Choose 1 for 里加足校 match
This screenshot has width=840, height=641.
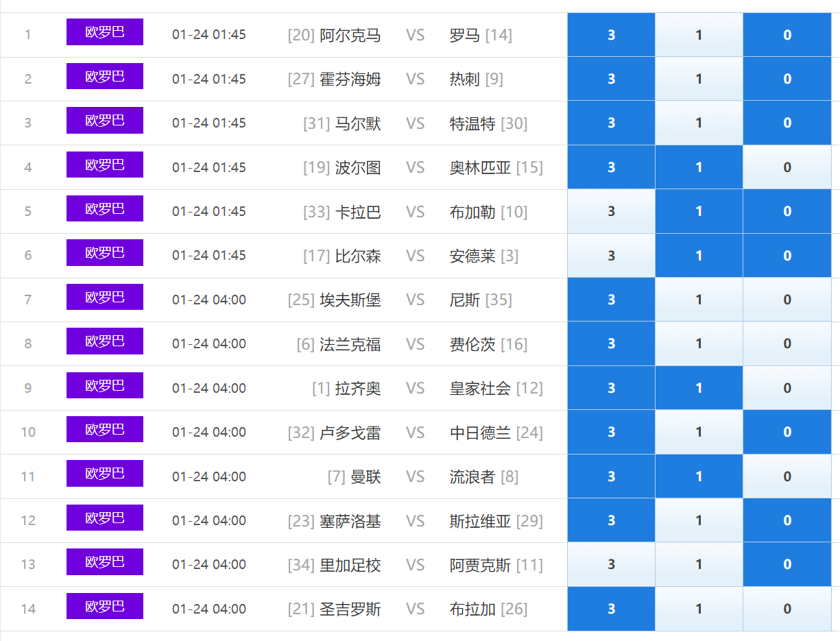coord(699,564)
